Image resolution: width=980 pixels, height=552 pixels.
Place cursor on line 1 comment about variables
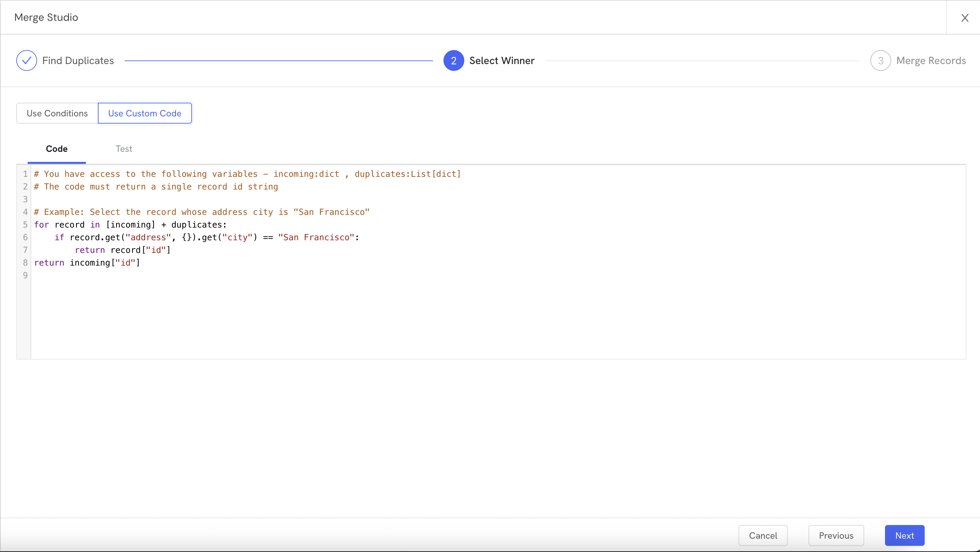click(x=247, y=174)
